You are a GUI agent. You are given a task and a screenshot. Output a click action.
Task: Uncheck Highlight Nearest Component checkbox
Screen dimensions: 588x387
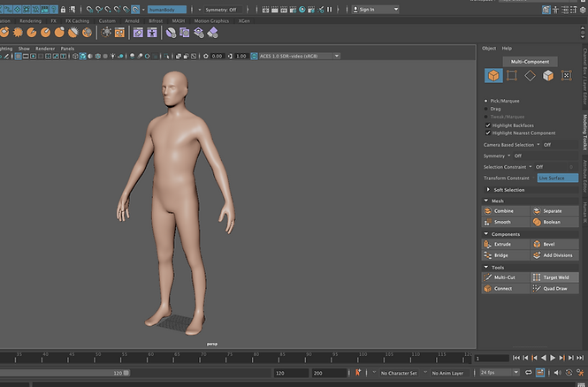[488, 133]
